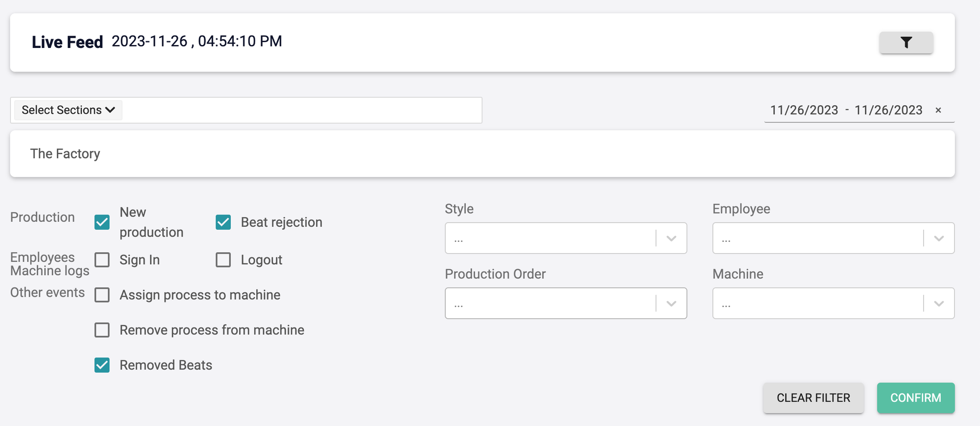Enable the Sign In checkbox
980x426 pixels.
pos(102,260)
